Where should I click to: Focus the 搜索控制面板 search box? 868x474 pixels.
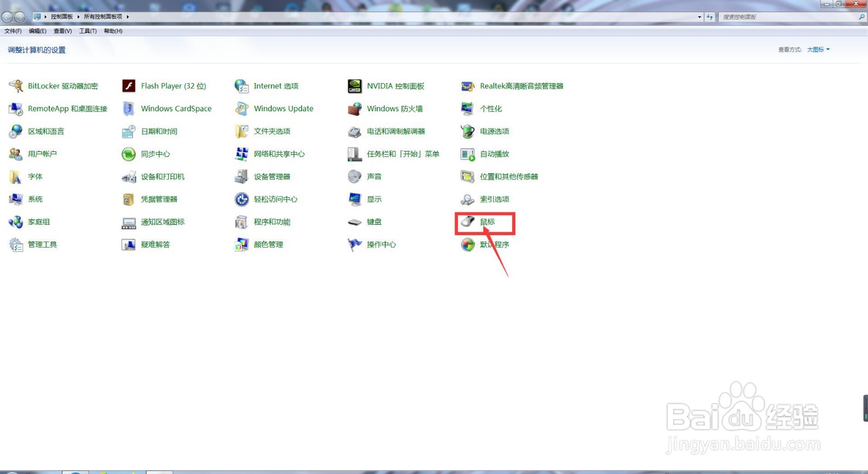(x=788, y=17)
